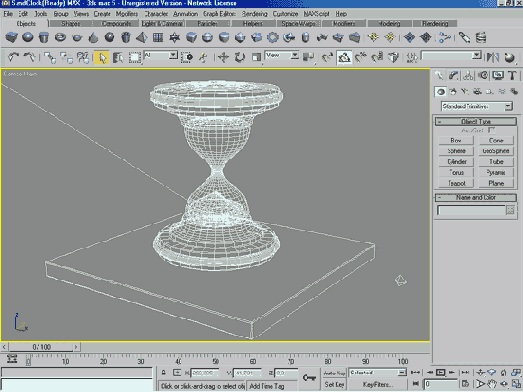Click the Select and Link tool
Screen dimensions: 523x392
(50, 57)
